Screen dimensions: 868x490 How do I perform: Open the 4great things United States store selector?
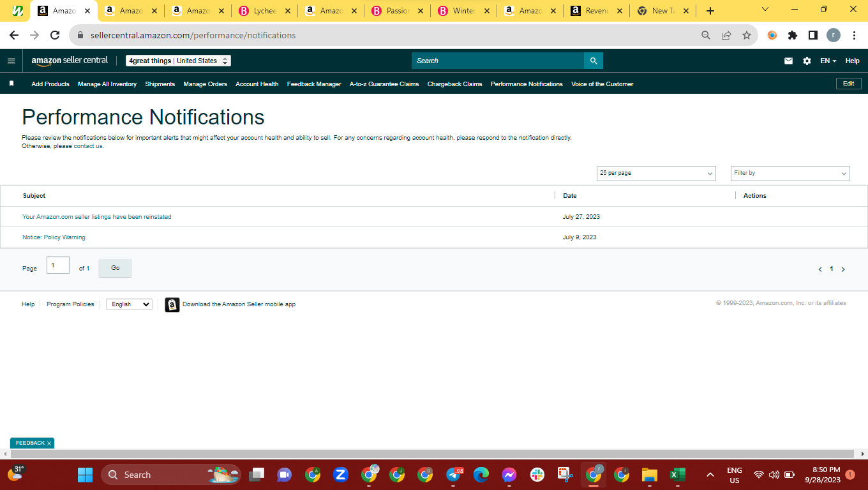178,61
